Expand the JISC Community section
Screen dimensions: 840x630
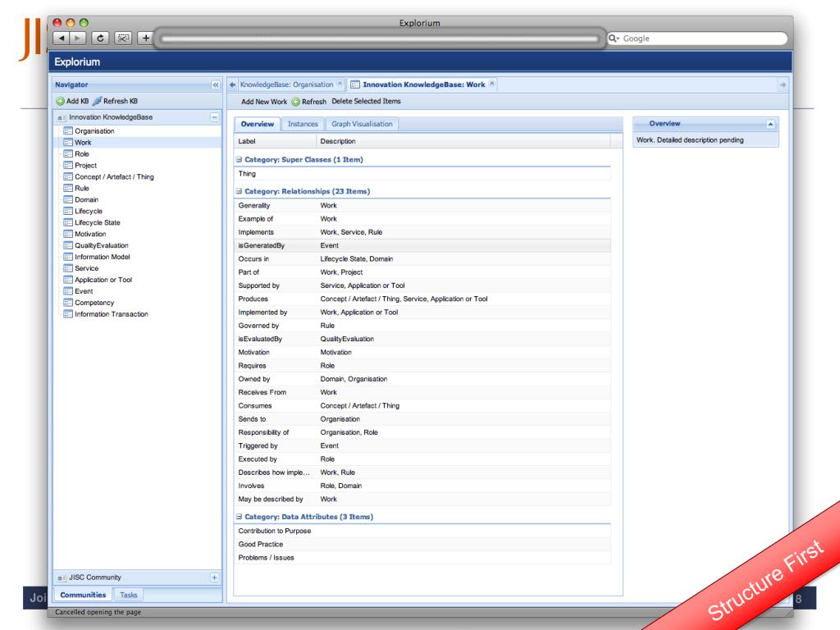214,577
